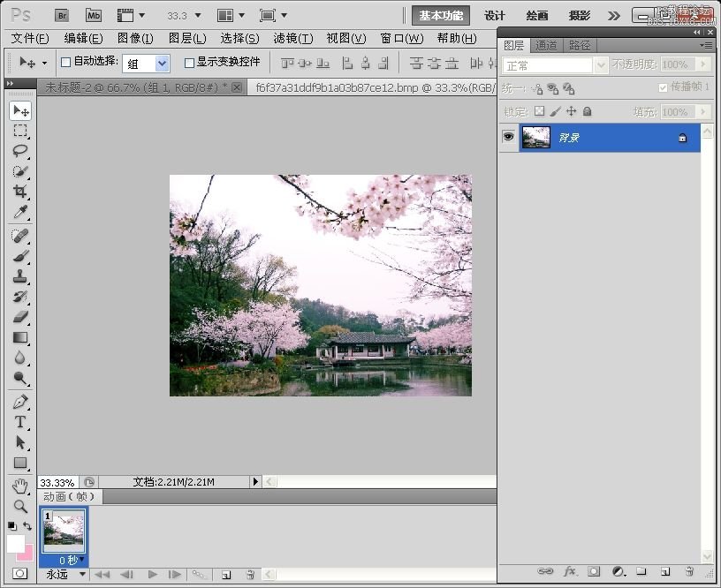Image resolution: width=721 pixels, height=588 pixels.
Task: Hide the Background layer eye icon
Action: pyautogui.click(x=509, y=137)
